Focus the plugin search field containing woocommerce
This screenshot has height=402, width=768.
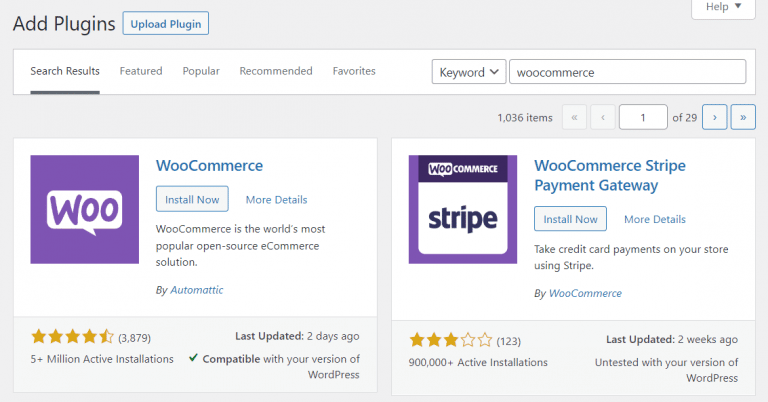click(627, 72)
